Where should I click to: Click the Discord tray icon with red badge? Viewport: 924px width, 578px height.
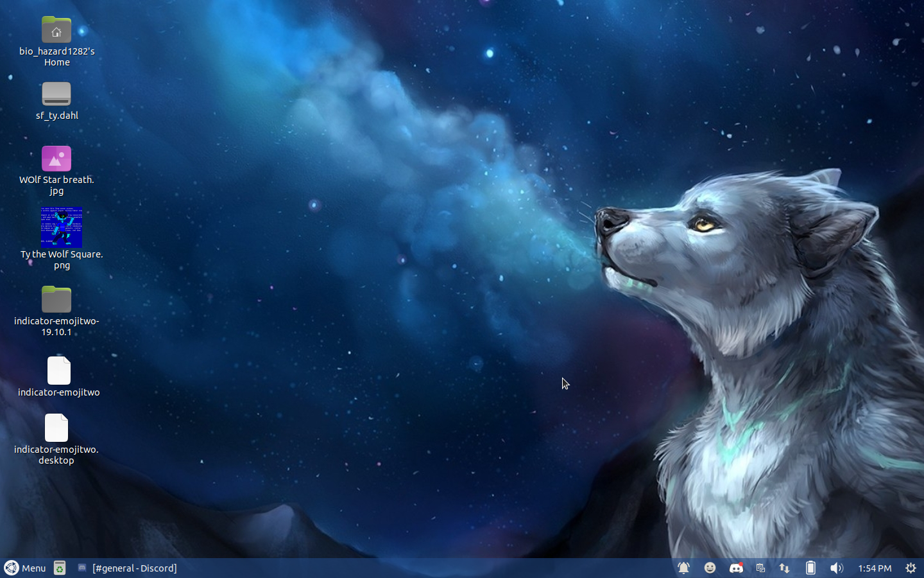coord(736,568)
